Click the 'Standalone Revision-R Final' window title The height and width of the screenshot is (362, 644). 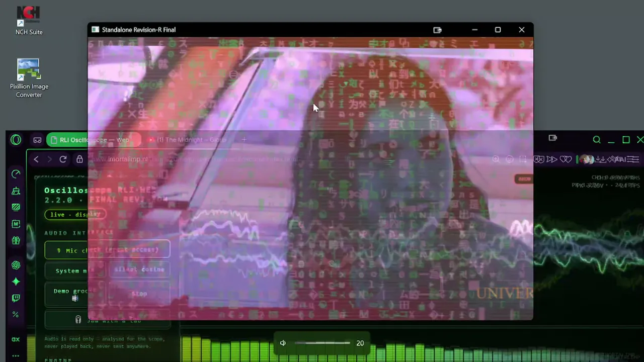point(139,30)
